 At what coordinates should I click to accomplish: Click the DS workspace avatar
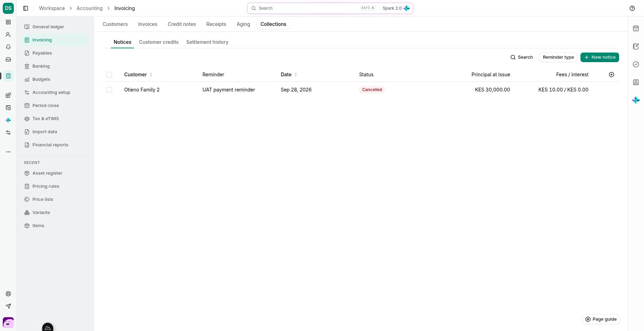click(8, 8)
